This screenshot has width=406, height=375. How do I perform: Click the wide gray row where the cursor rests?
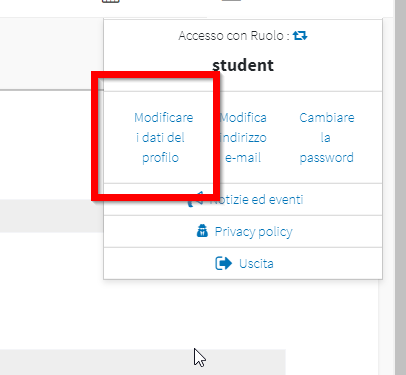[x=143, y=362]
